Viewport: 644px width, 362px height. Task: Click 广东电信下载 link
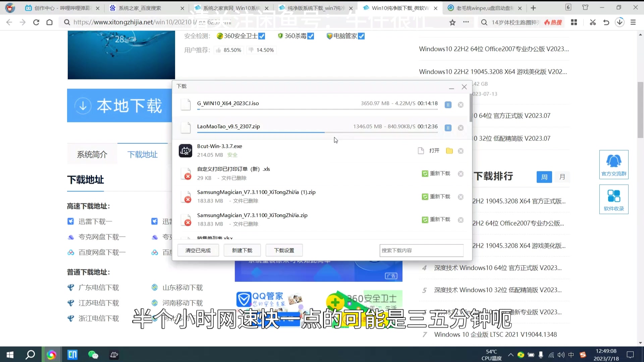click(99, 288)
